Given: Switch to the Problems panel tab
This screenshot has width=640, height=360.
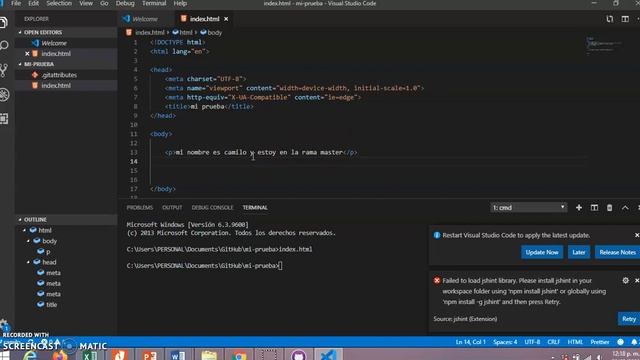Looking at the screenshot, I should point(140,208).
